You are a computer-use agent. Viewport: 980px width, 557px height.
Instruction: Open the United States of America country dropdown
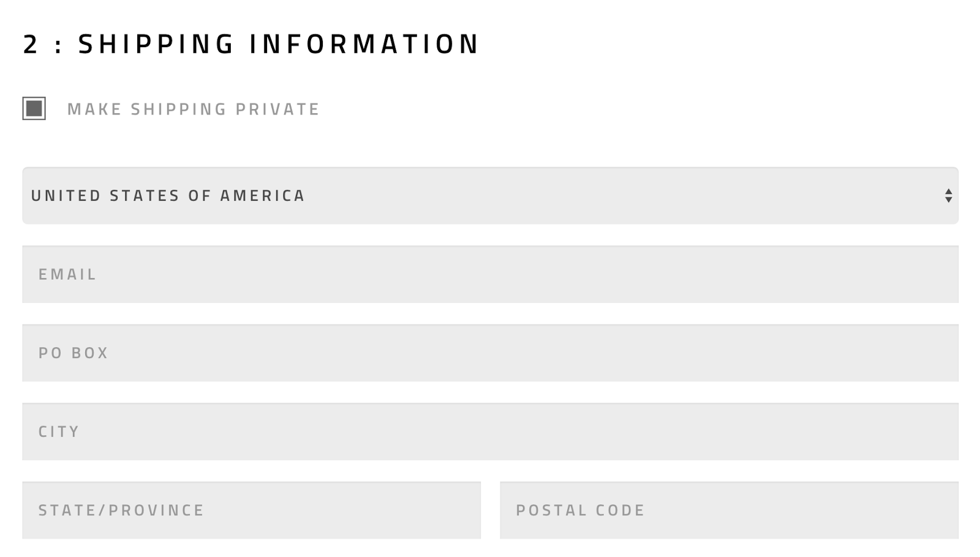[x=490, y=196]
